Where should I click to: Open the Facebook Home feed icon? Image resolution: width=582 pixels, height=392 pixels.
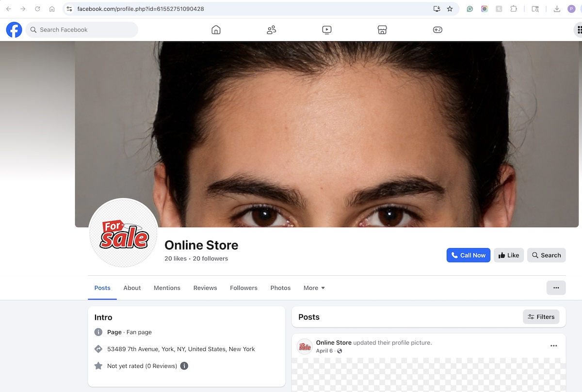(216, 30)
